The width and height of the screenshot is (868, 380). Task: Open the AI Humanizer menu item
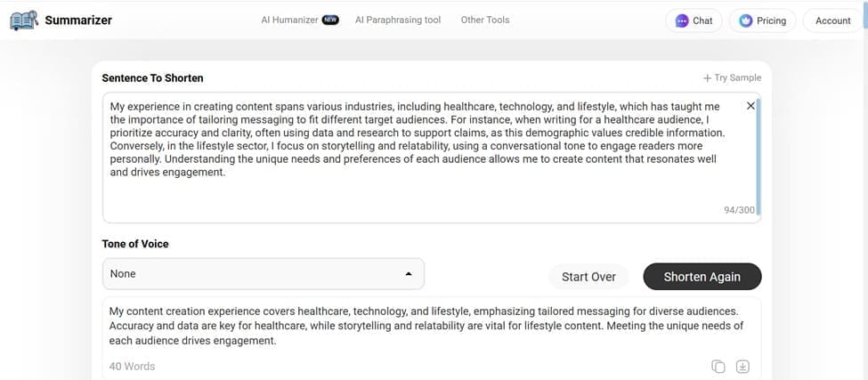[x=289, y=20]
